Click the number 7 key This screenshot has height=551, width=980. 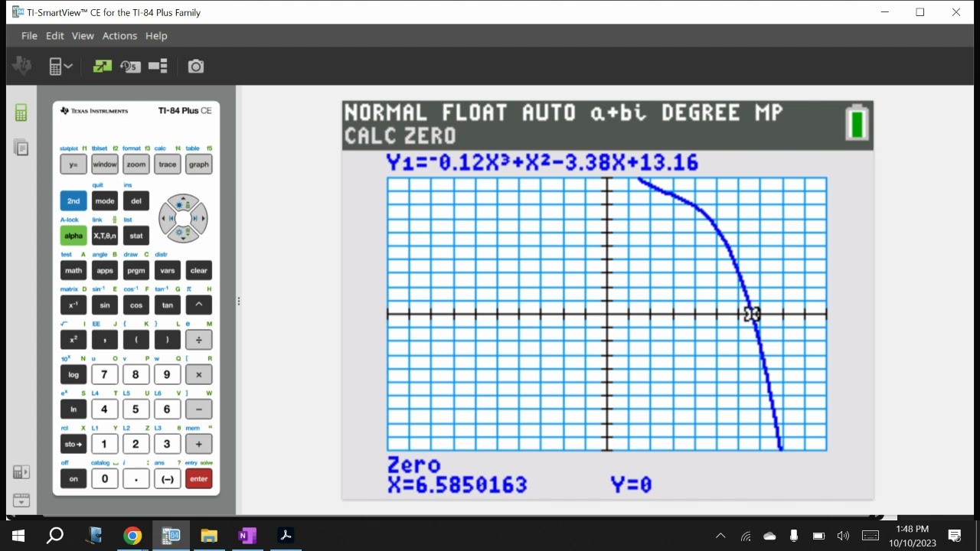click(105, 374)
